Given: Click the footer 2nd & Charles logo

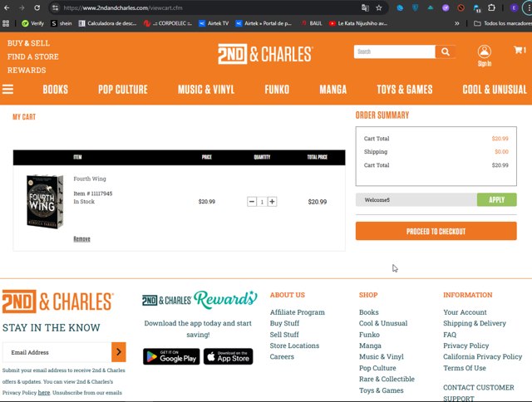Looking at the screenshot, I should coord(58,301).
